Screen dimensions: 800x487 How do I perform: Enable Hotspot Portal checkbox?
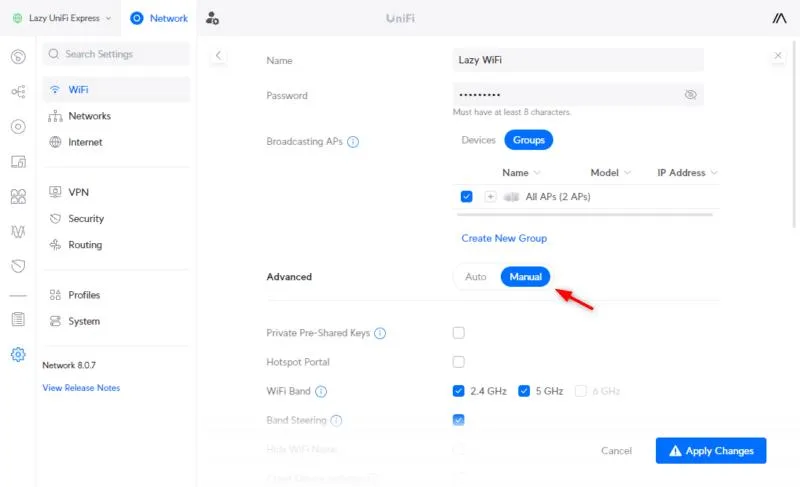[x=459, y=362]
